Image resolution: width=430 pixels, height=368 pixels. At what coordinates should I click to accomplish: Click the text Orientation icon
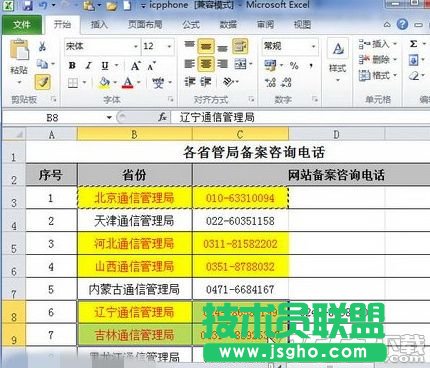tap(228, 81)
